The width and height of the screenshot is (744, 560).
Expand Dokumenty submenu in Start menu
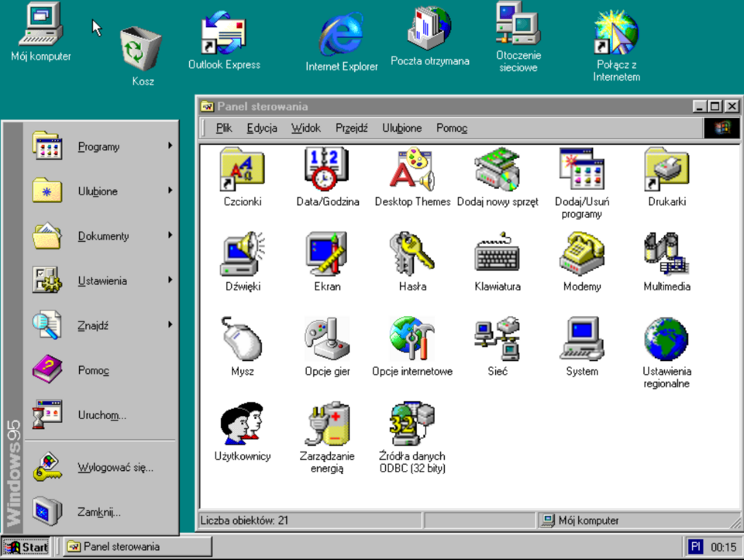point(102,235)
